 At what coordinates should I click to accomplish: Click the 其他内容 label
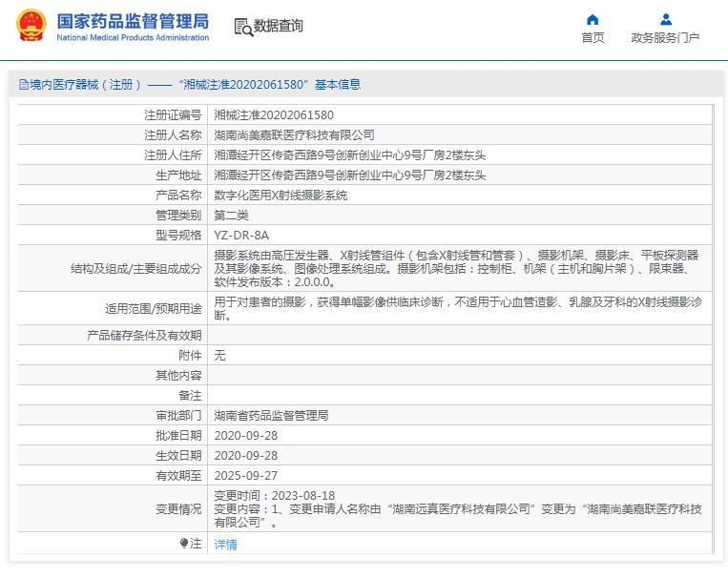pyautogui.click(x=178, y=375)
